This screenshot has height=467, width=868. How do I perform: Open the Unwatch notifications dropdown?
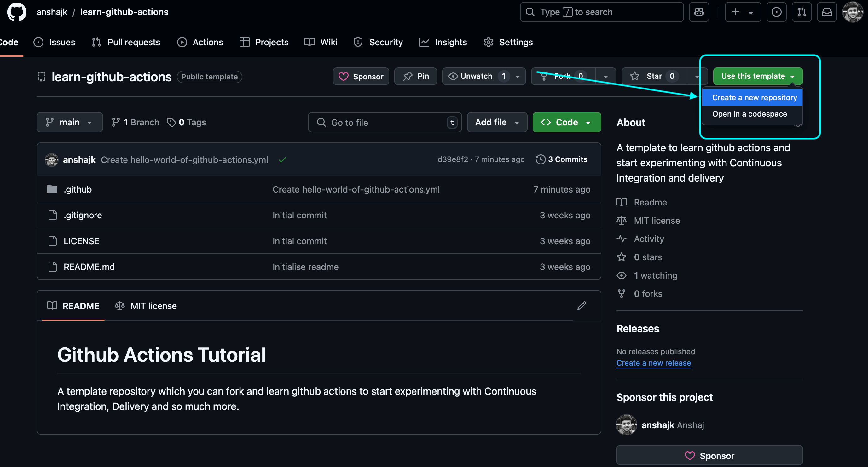tap(483, 76)
